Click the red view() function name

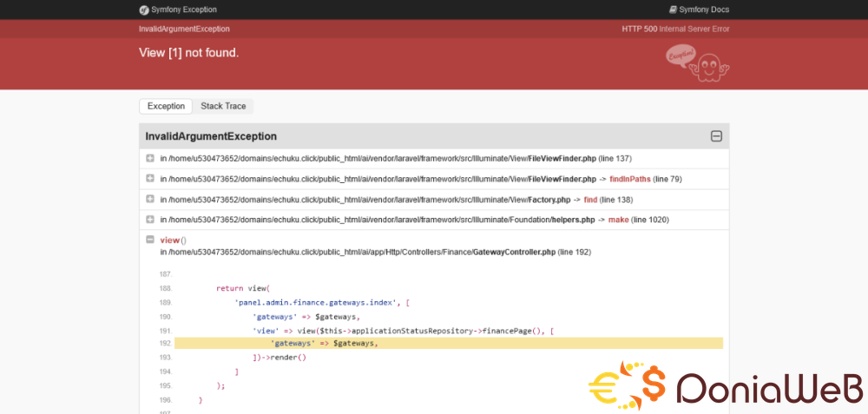(170, 240)
